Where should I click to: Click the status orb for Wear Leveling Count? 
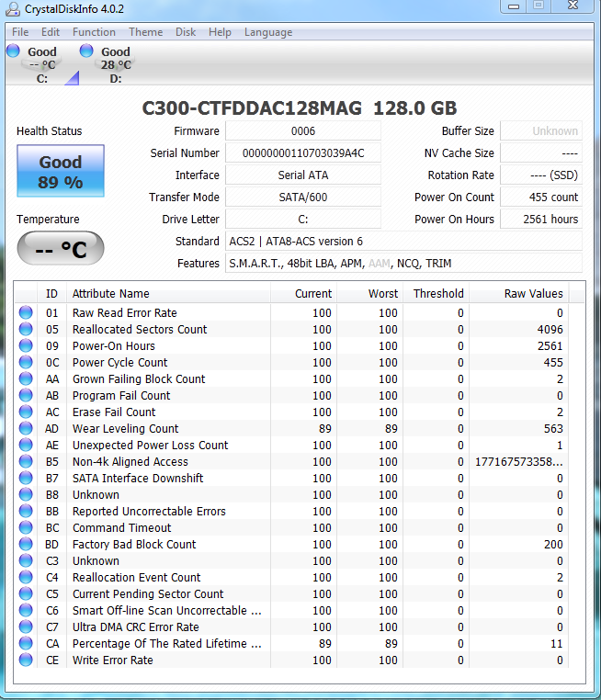(x=26, y=428)
